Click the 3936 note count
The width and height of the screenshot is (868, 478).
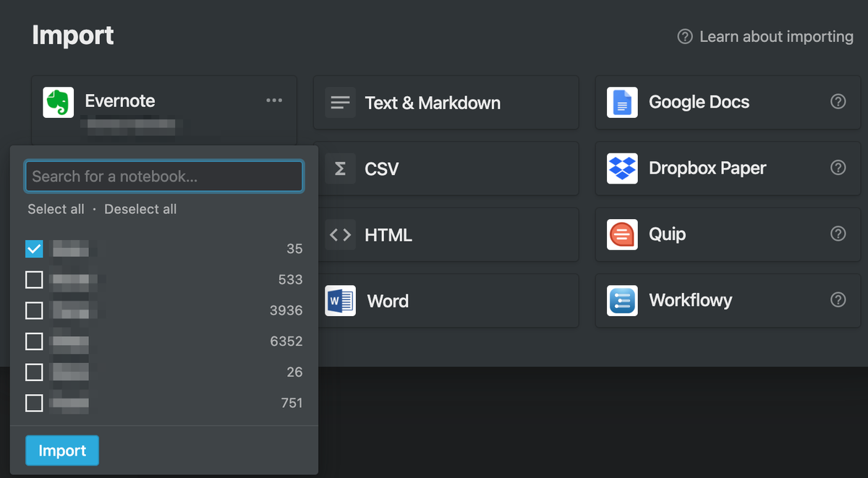tap(286, 310)
